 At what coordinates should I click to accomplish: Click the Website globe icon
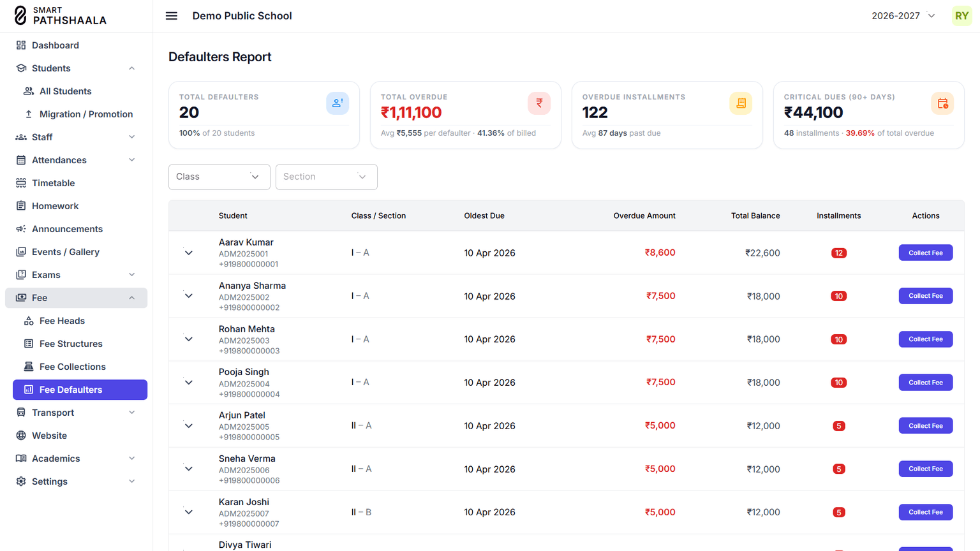[21, 436]
